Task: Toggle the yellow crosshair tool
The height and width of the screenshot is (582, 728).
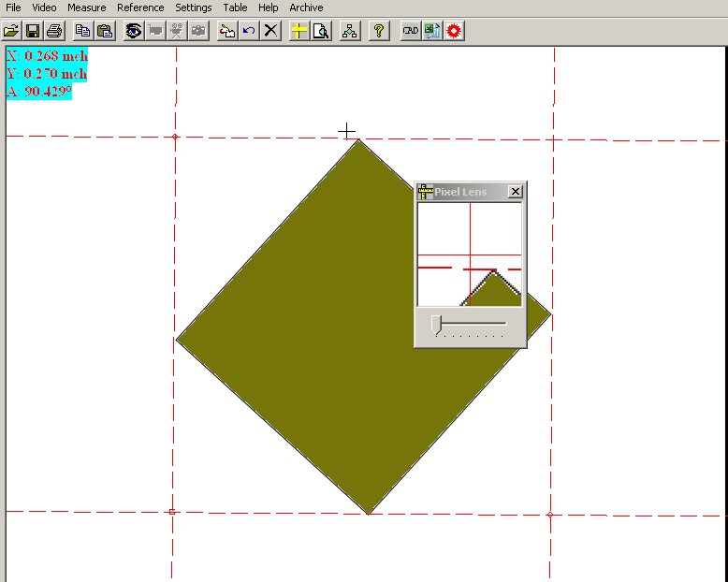Action: click(x=298, y=31)
